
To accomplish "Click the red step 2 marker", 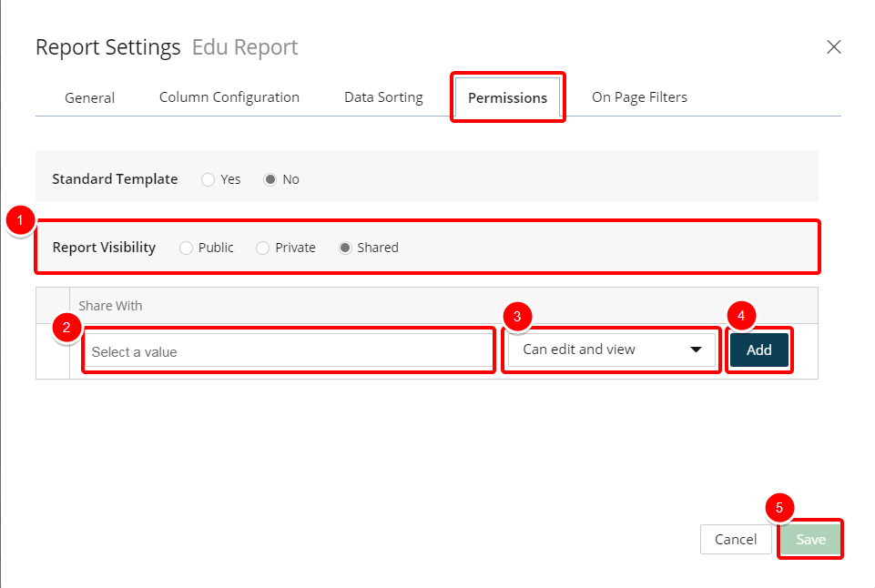I will (x=66, y=328).
